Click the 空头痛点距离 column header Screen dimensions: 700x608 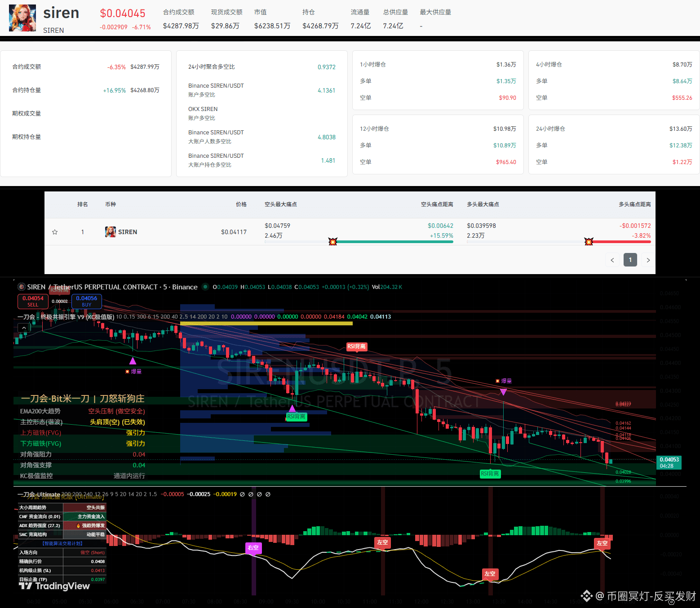437,204
